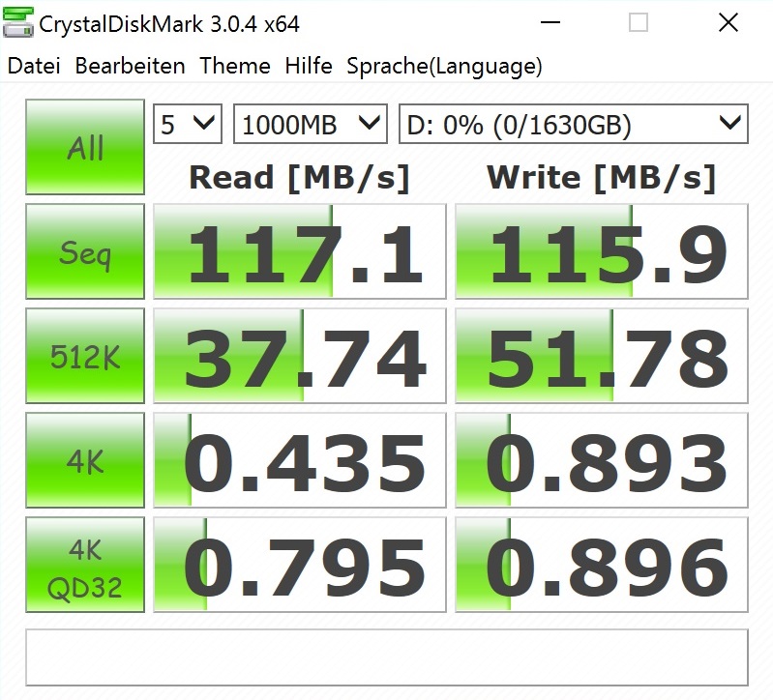
Task: Start the Seq sequential test
Action: click(x=85, y=254)
